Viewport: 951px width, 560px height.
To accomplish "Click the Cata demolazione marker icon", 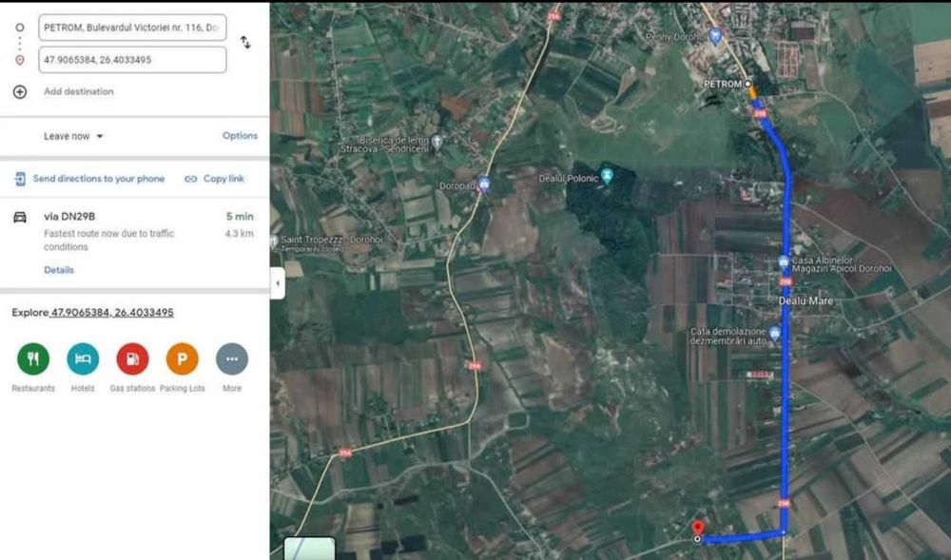I will pos(774,334).
